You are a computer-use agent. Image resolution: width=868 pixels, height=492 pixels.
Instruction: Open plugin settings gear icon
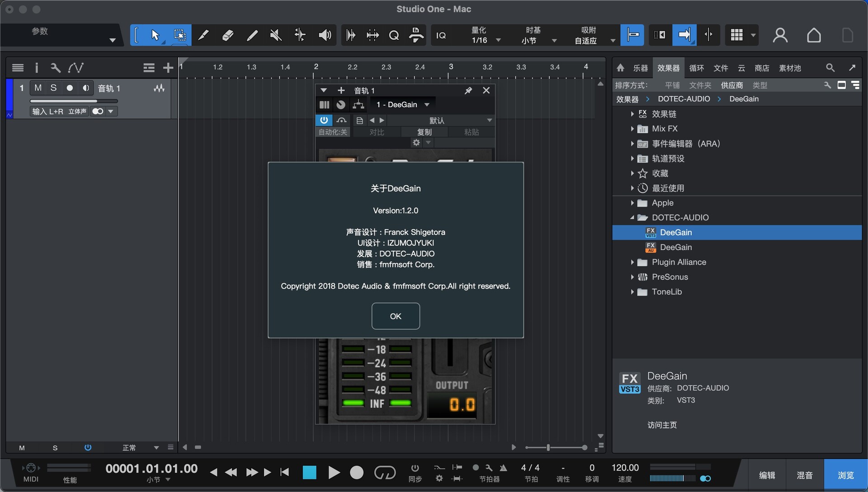(x=416, y=143)
